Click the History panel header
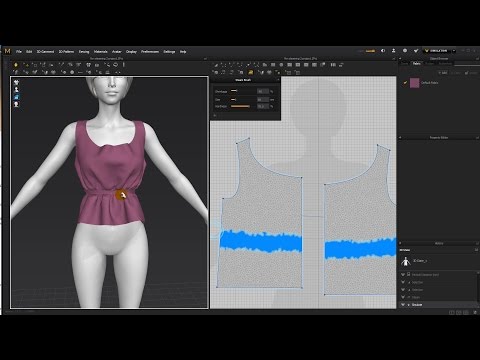This screenshot has height=360, width=480. tap(439, 243)
